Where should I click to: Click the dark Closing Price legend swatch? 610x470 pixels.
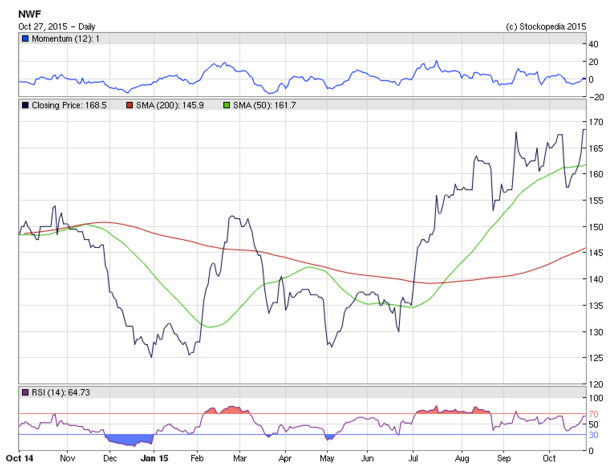(25, 105)
